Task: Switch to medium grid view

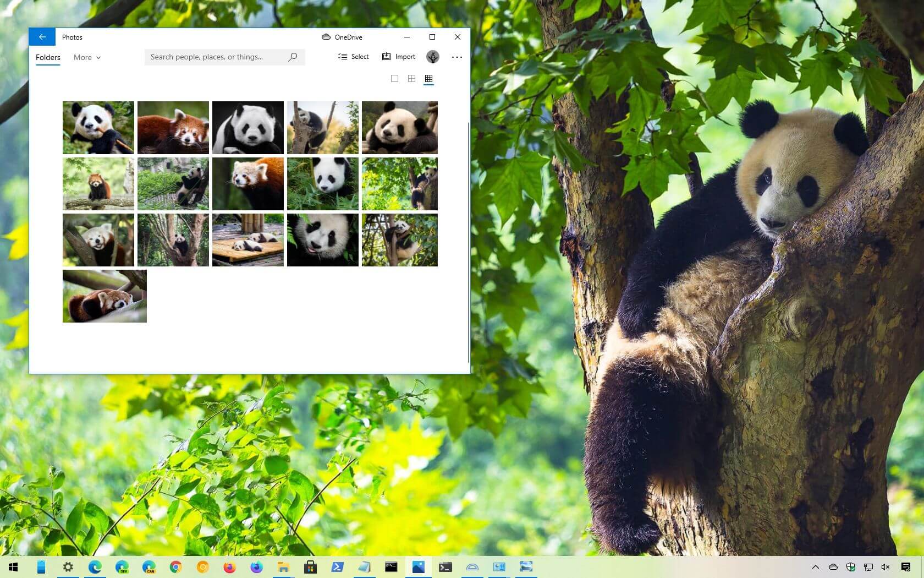Action: pyautogui.click(x=411, y=79)
